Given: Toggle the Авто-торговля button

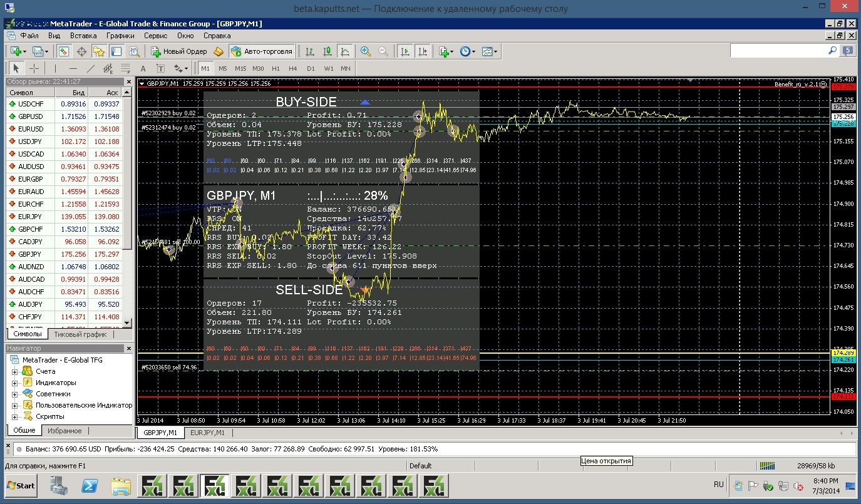Looking at the screenshot, I should (x=261, y=51).
